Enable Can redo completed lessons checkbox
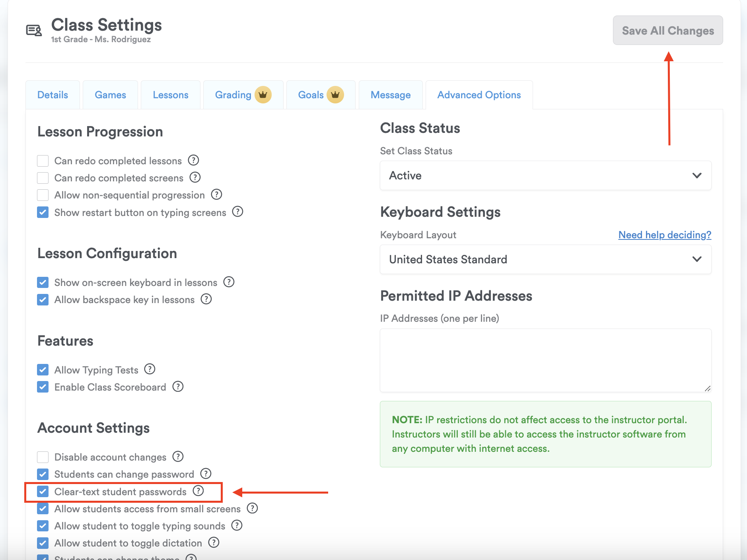 tap(43, 161)
